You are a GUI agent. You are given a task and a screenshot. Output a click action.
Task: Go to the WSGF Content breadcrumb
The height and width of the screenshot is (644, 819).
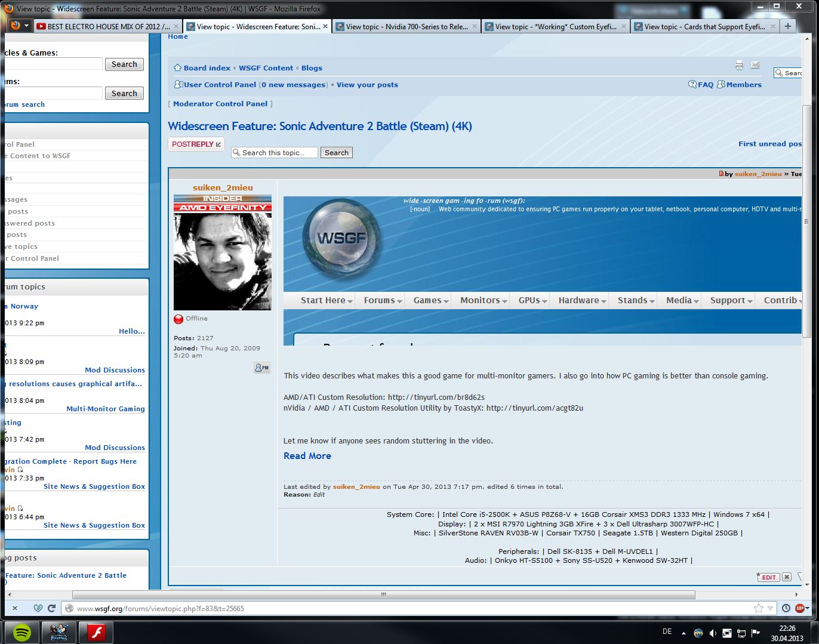point(266,68)
